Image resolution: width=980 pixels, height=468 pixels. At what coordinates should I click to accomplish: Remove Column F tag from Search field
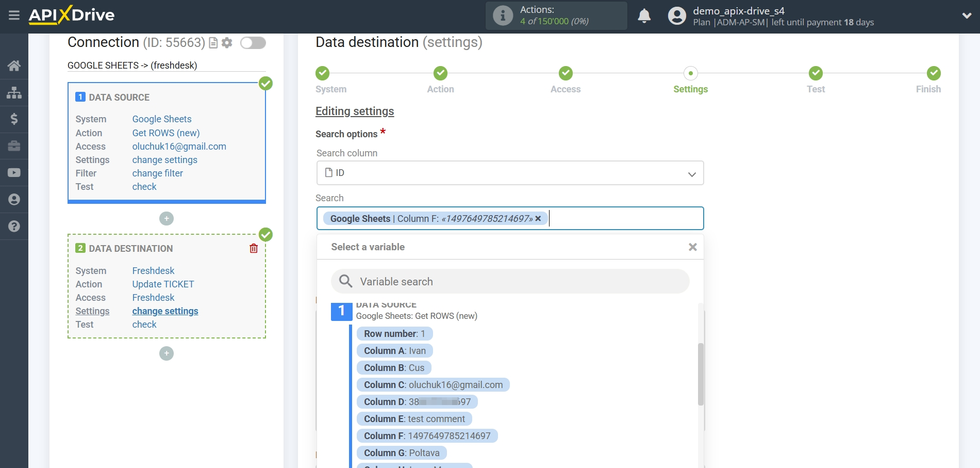click(x=538, y=219)
